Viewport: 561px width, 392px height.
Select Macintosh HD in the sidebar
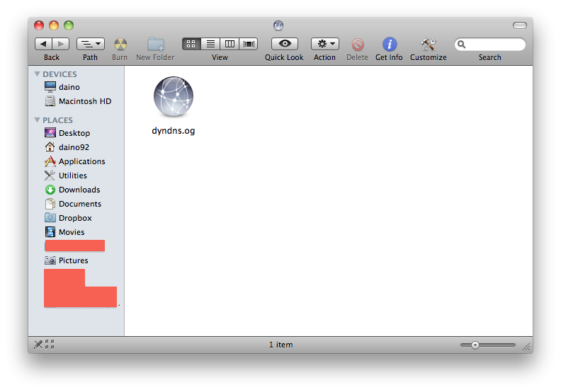coord(76,101)
